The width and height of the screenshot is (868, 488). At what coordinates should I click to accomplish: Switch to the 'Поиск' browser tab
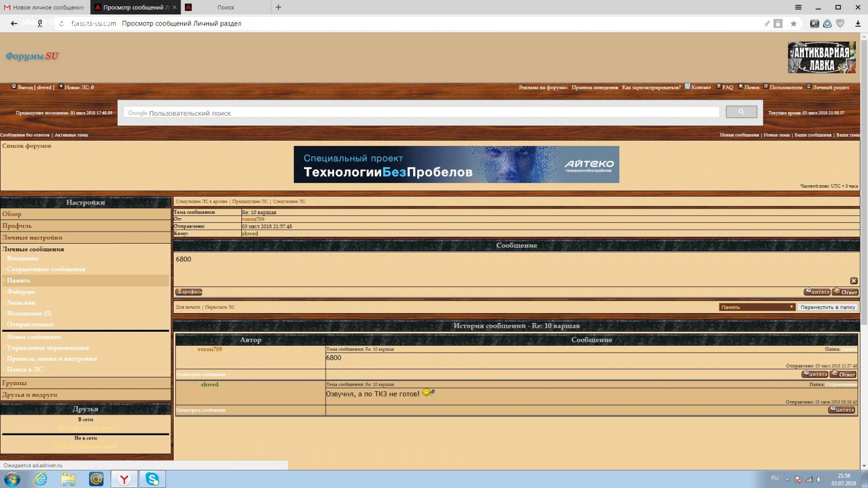[x=225, y=8]
